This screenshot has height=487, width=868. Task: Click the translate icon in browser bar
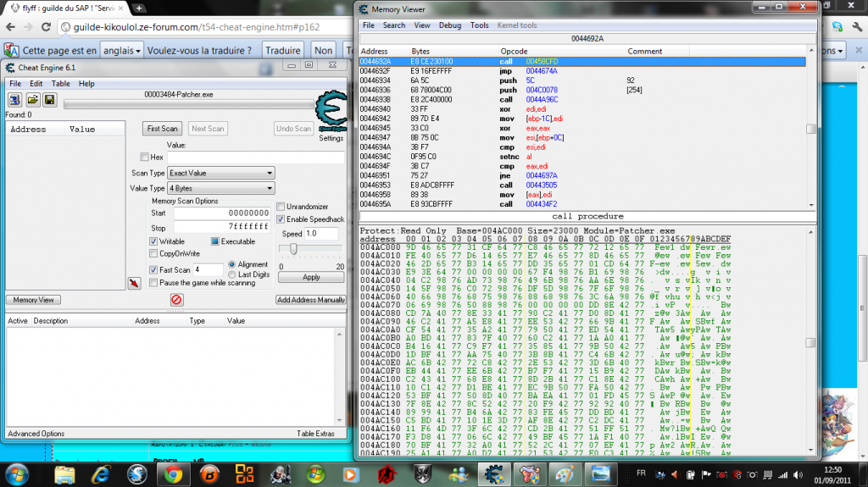tap(11, 50)
